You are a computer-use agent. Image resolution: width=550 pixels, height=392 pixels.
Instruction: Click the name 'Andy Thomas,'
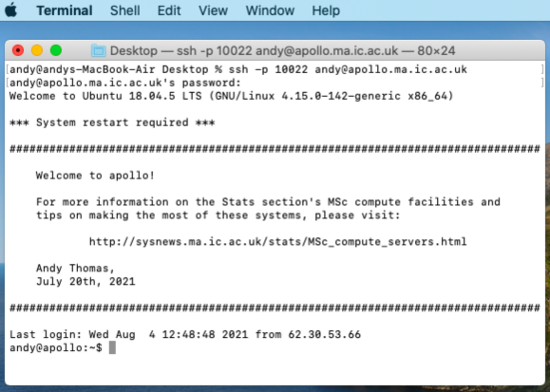75,269
